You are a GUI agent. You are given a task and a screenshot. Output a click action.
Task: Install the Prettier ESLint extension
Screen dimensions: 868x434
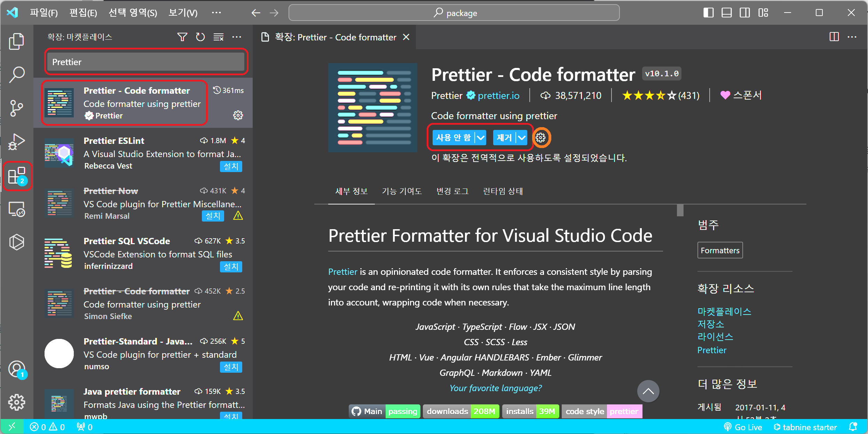point(231,166)
